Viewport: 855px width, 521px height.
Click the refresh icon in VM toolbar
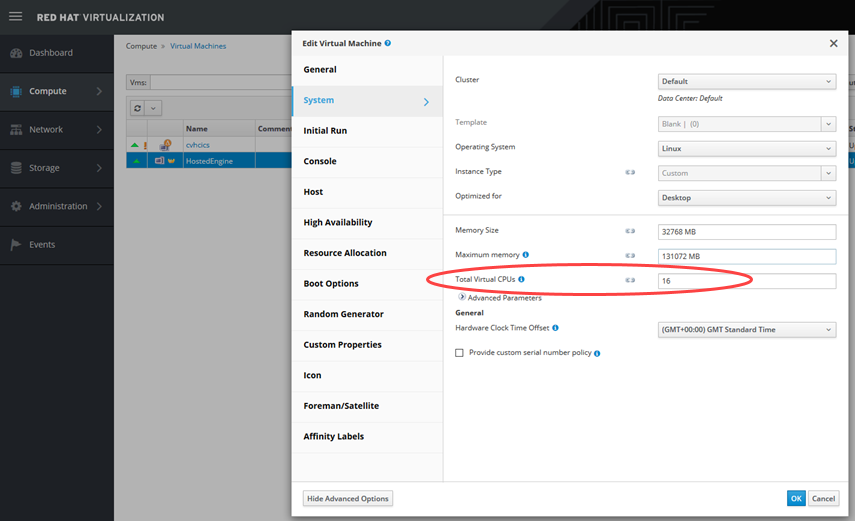click(137, 108)
